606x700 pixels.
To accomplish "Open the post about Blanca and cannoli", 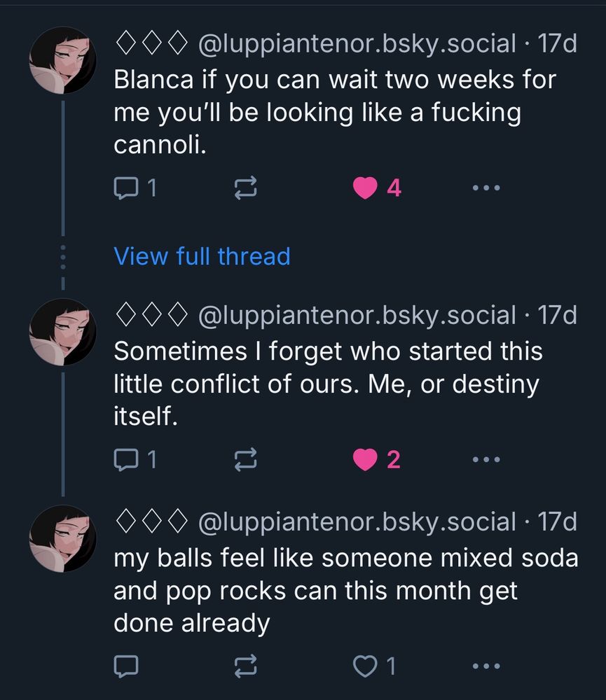I will [335, 113].
